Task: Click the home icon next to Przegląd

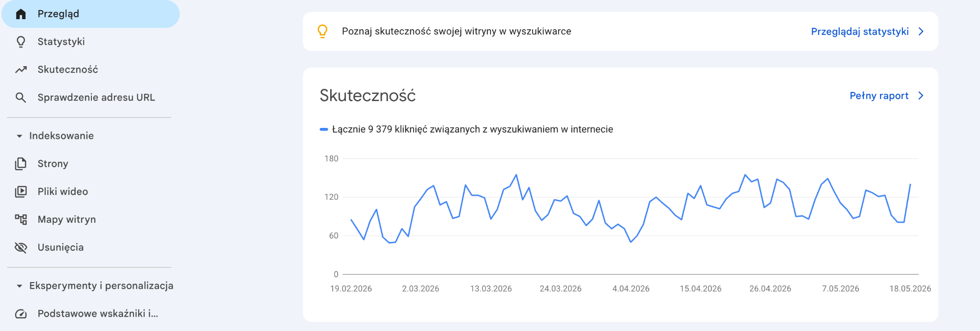Action: [x=21, y=14]
